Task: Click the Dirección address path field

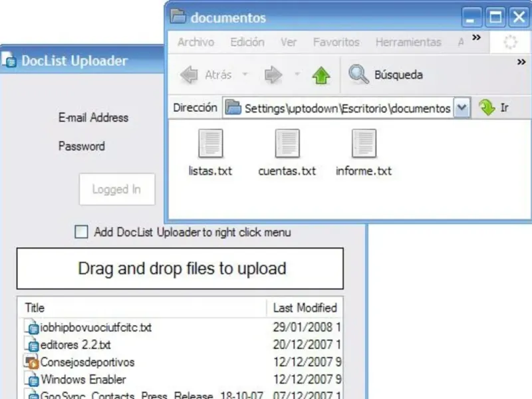Action: coord(338,108)
